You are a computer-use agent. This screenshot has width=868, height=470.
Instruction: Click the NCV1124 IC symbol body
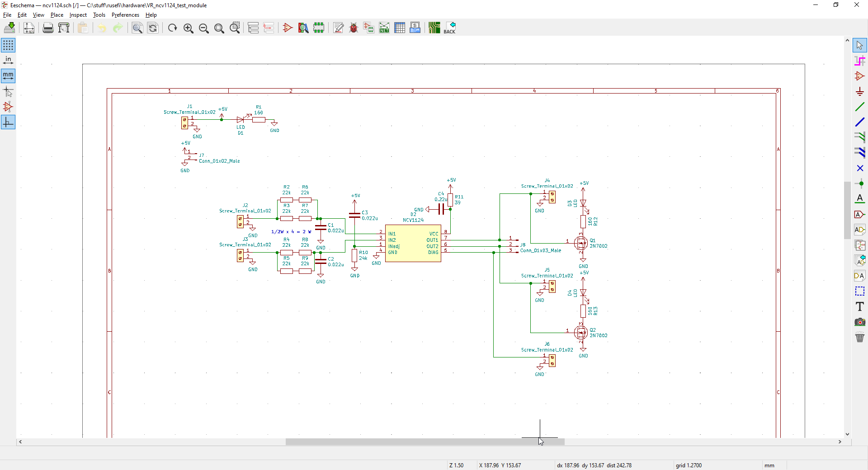pos(413,244)
